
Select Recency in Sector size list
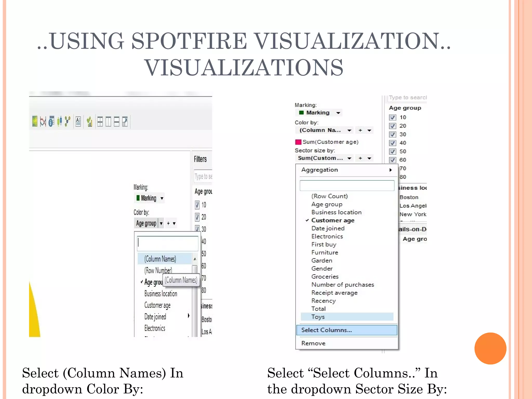[x=323, y=301]
